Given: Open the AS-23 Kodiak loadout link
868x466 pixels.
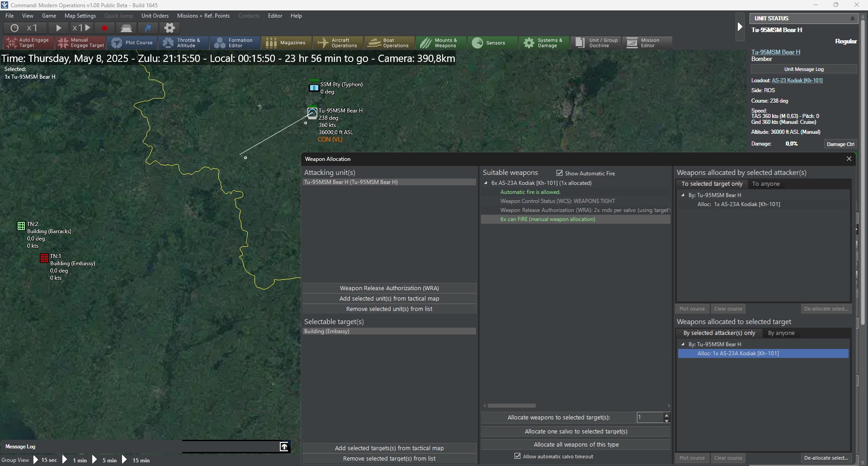Looking at the screenshot, I should click(x=797, y=80).
